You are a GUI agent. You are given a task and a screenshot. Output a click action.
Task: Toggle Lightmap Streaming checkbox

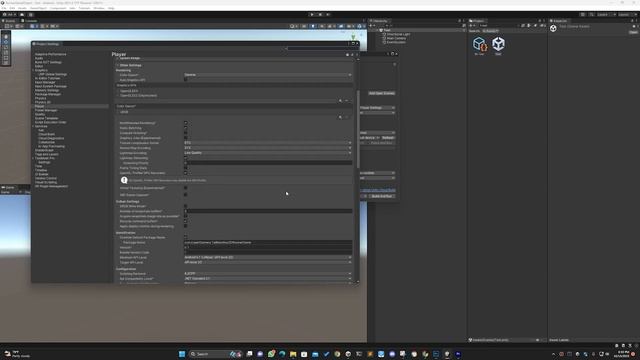(186, 158)
